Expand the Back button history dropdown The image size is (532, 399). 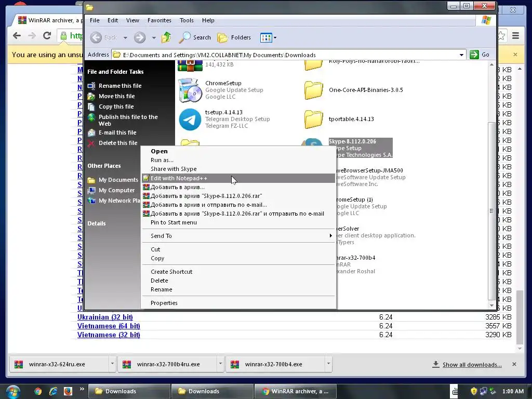pyautogui.click(x=125, y=37)
